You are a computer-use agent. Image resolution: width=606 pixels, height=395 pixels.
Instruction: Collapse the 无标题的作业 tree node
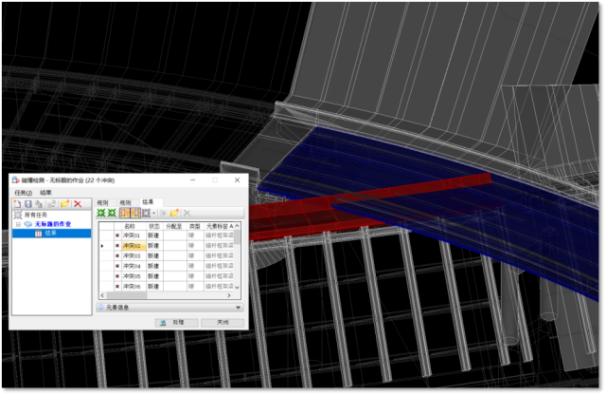click(18, 224)
